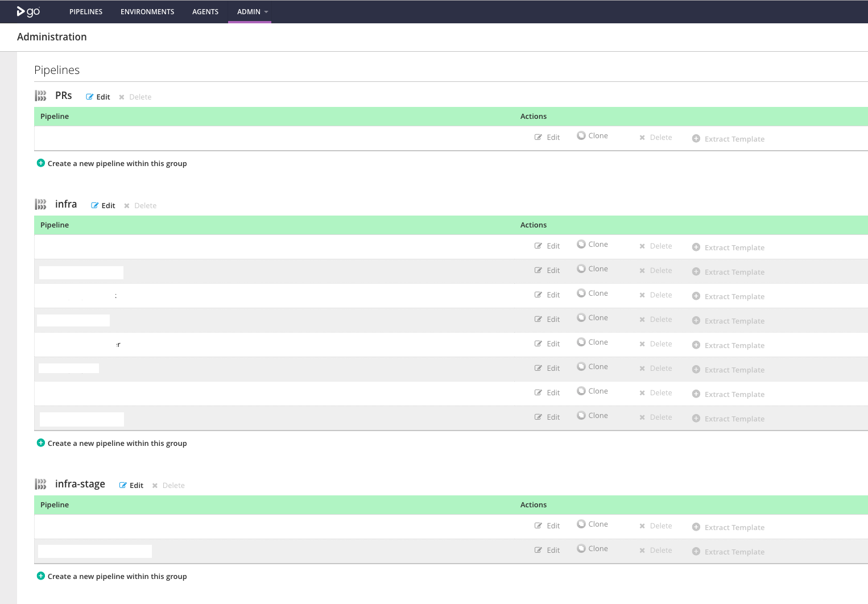Image resolution: width=868 pixels, height=604 pixels.
Task: Open the AGENTS page from the navigation
Action: coord(205,11)
